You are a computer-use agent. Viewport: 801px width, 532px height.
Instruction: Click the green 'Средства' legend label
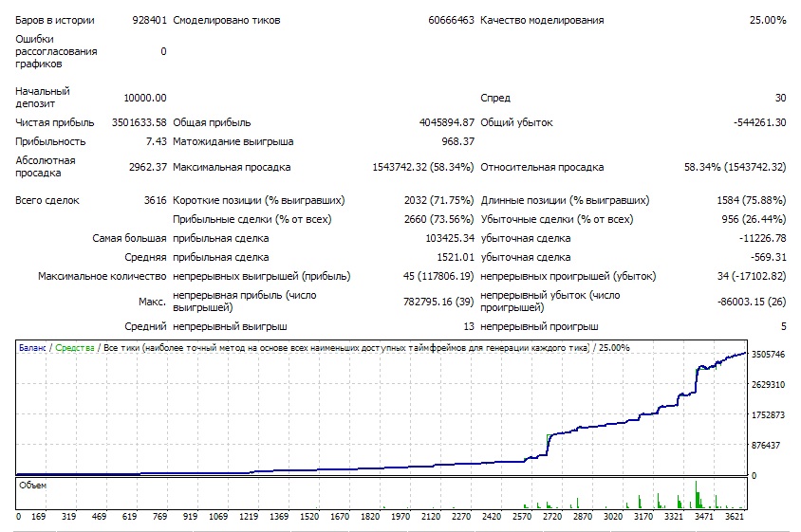pyautogui.click(x=75, y=348)
